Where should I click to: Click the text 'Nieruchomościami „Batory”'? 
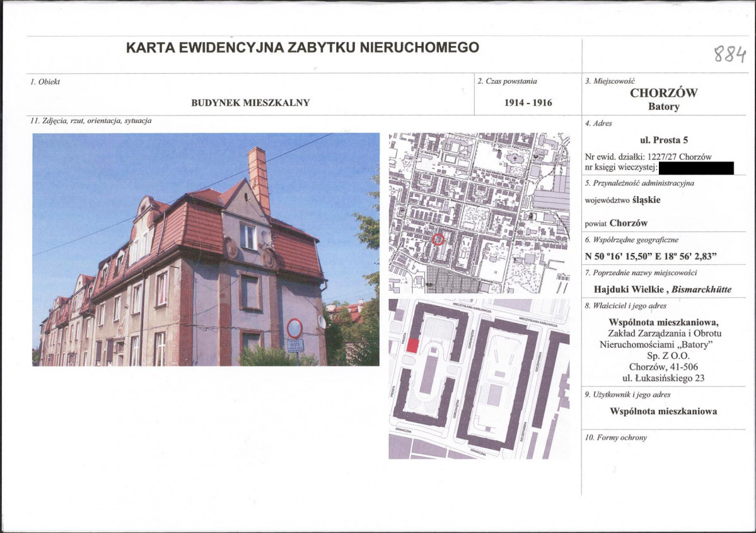tap(656, 344)
